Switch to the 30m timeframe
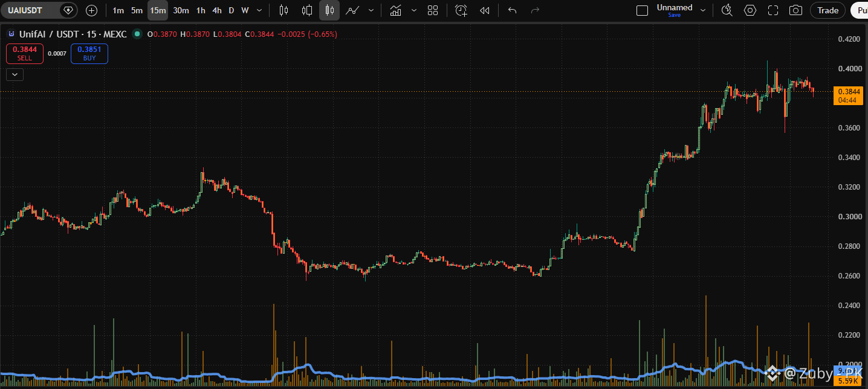Image resolution: width=868 pixels, height=389 pixels. pos(181,10)
